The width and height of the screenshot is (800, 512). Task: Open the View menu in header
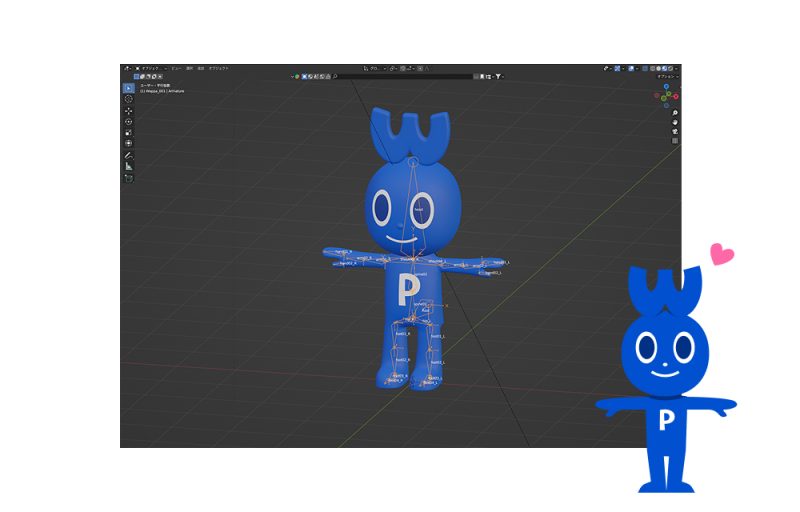[177, 68]
